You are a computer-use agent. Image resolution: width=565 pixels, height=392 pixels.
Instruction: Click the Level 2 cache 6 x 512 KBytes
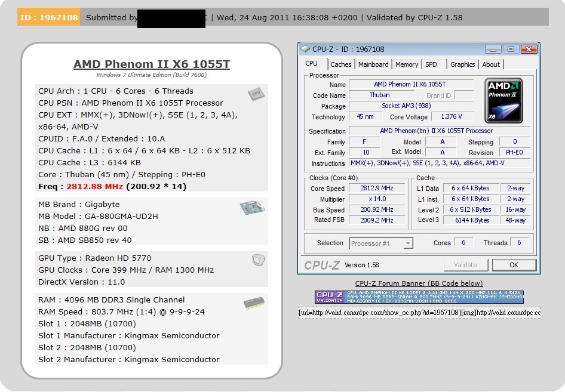[471, 209]
